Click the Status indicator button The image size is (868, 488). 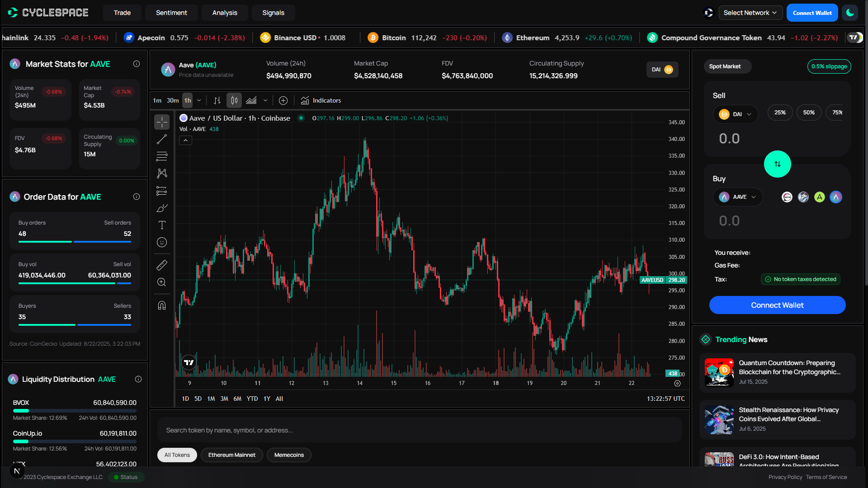(126, 477)
